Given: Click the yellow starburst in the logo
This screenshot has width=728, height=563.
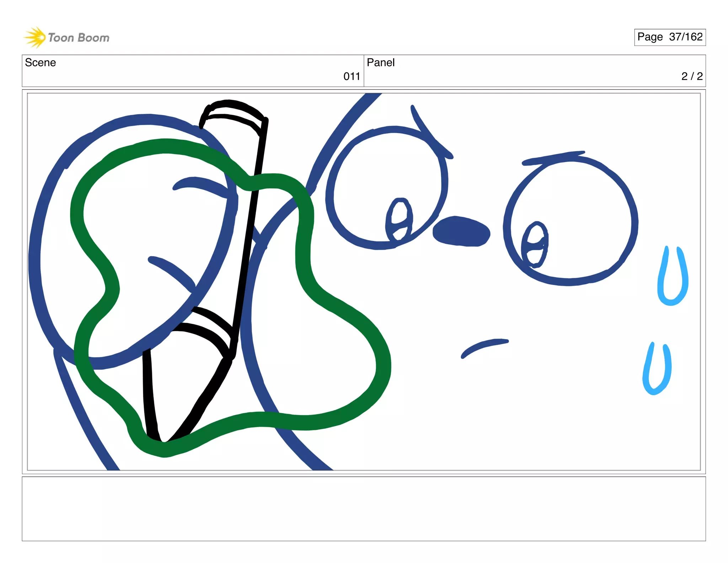Looking at the screenshot, I should click(x=35, y=37).
